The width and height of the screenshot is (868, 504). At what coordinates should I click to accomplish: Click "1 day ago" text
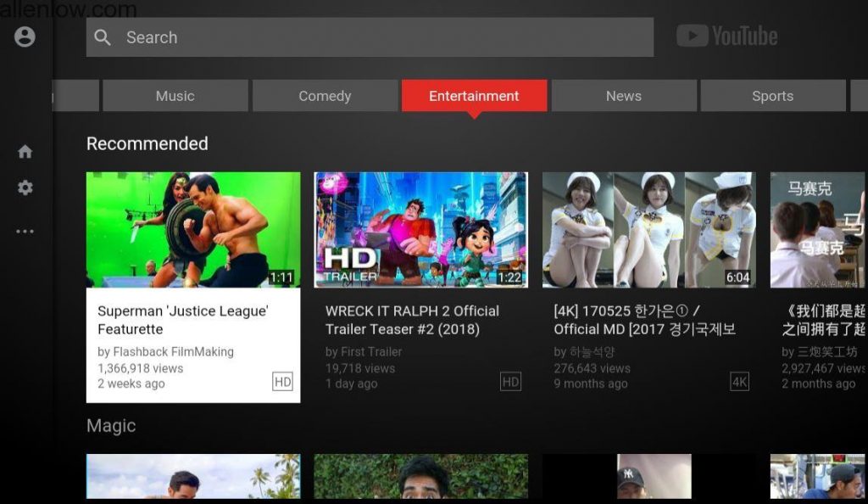[352, 384]
